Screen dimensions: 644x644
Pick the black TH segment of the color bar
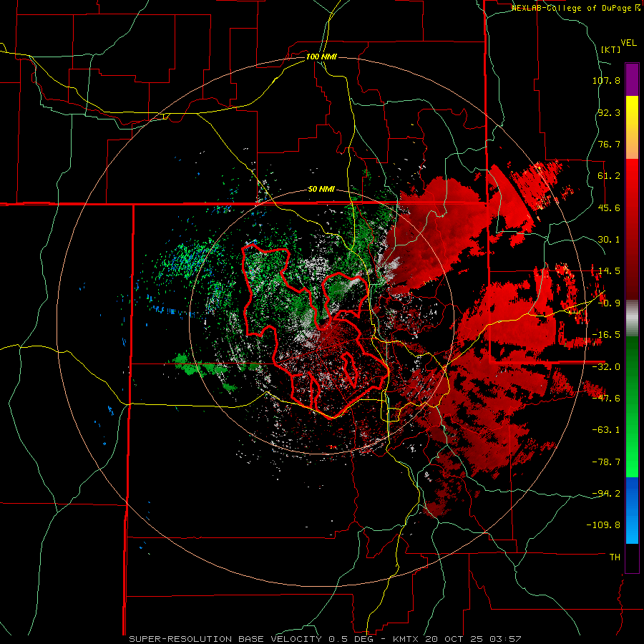tap(632, 558)
